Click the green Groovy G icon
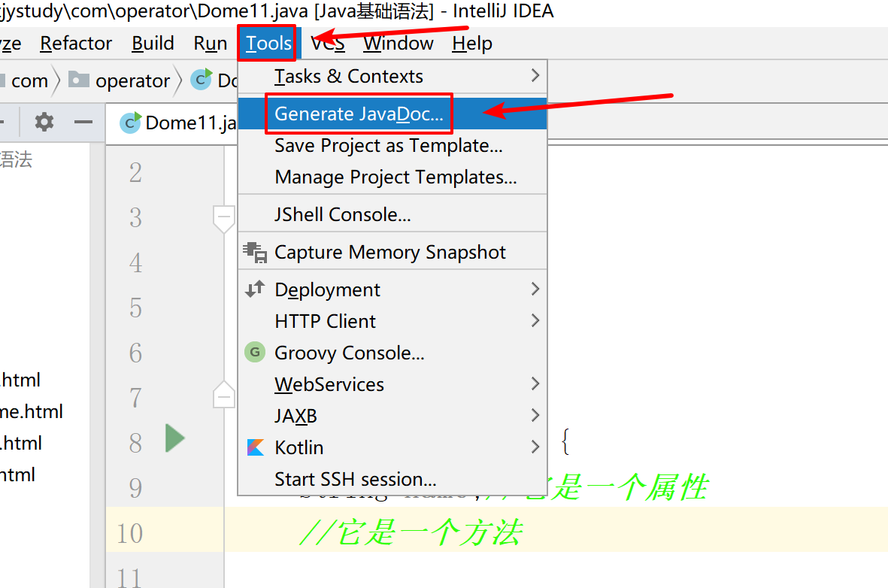Screen dimensions: 888x588 click(255, 353)
